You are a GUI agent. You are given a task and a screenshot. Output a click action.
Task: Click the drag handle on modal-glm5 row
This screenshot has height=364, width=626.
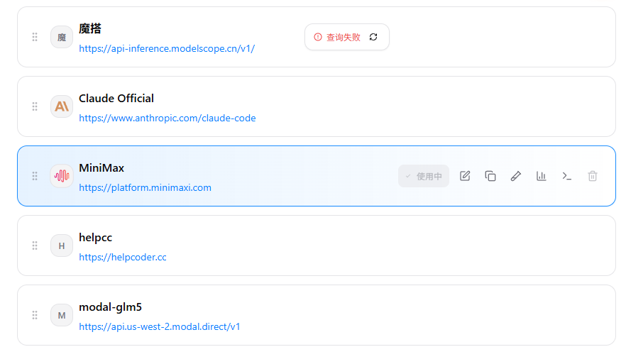pyautogui.click(x=35, y=315)
